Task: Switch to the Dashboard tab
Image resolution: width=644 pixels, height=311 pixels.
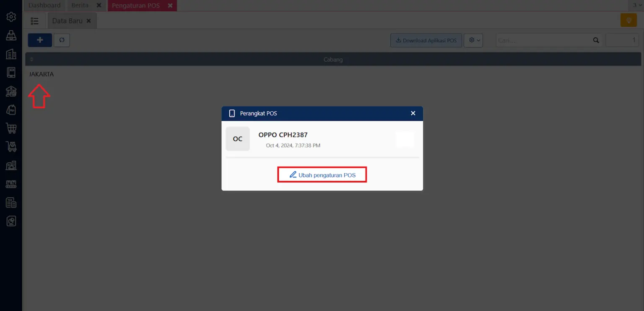Action: pos(44,5)
